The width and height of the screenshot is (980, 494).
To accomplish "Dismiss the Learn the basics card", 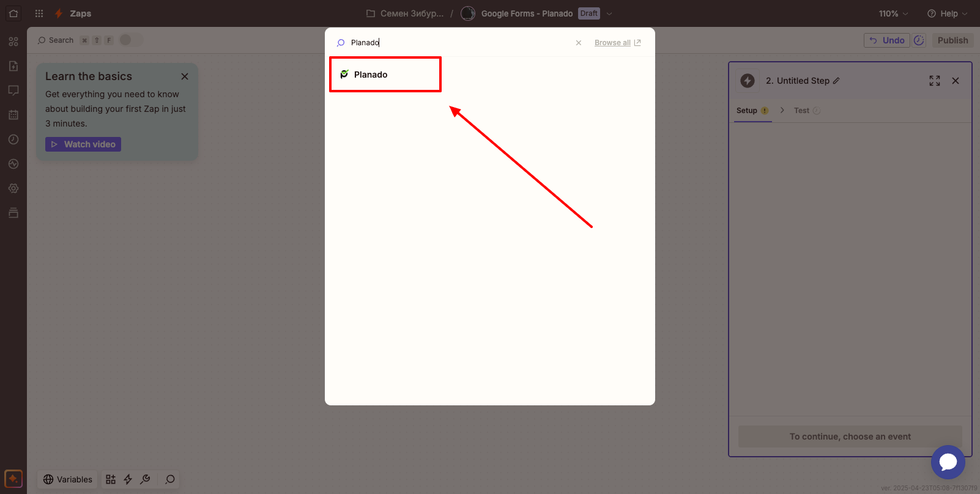I will pyautogui.click(x=185, y=76).
